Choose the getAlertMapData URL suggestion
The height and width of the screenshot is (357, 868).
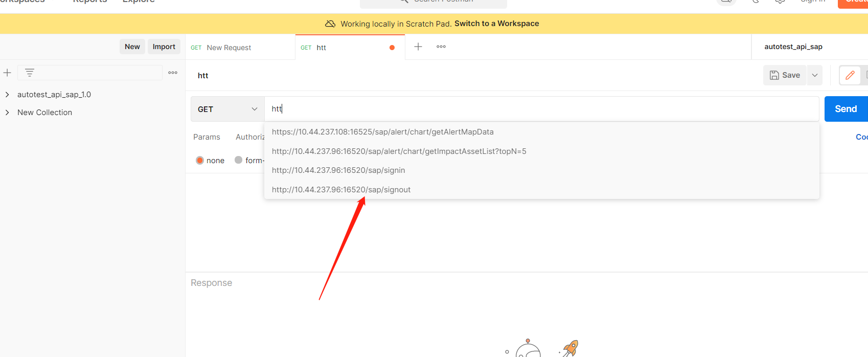point(542,132)
